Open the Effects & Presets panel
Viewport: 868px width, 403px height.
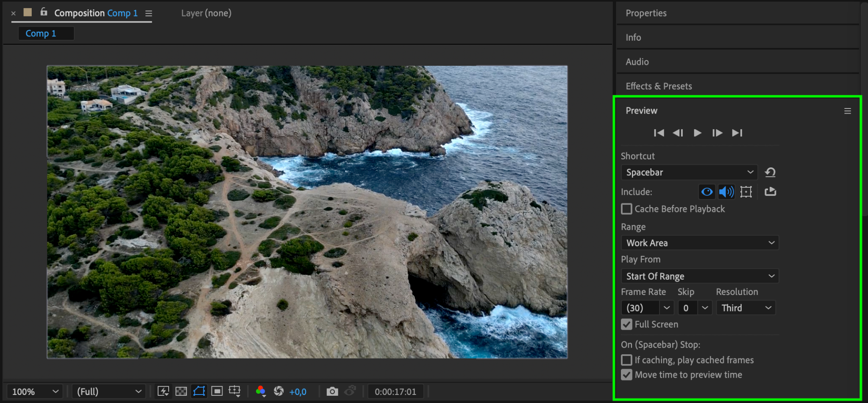(659, 86)
